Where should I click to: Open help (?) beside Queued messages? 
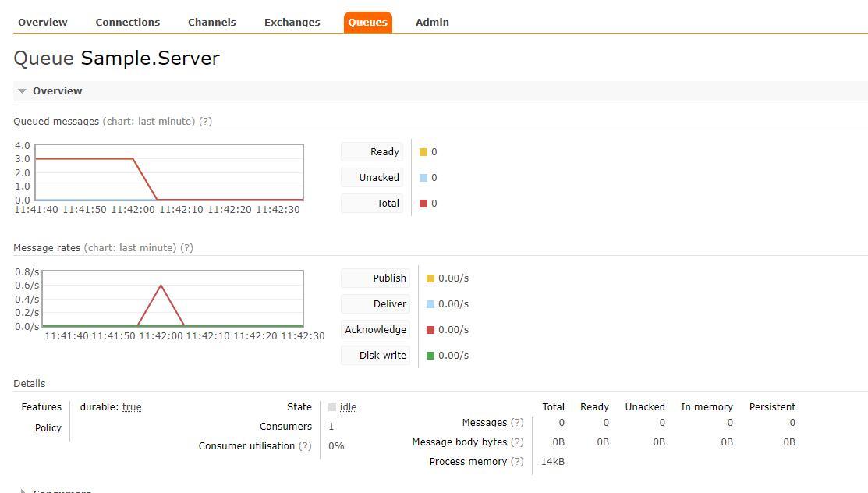[205, 122]
